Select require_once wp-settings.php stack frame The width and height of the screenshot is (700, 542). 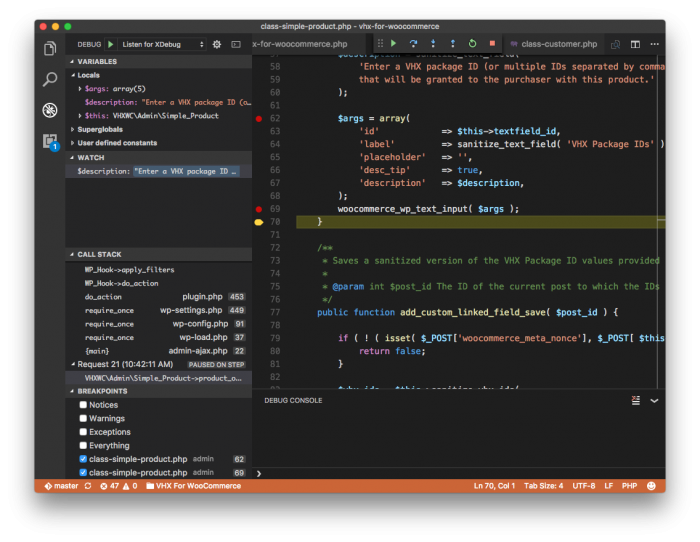coord(159,310)
